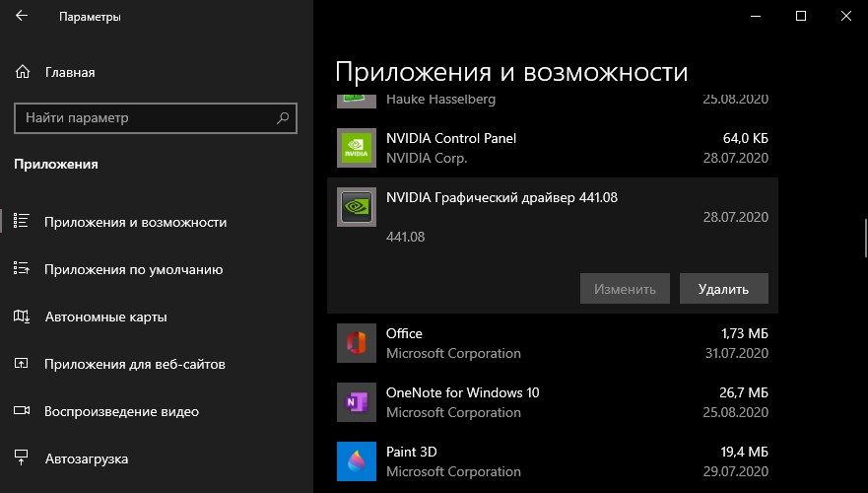Minimize the Settings window

(756, 16)
